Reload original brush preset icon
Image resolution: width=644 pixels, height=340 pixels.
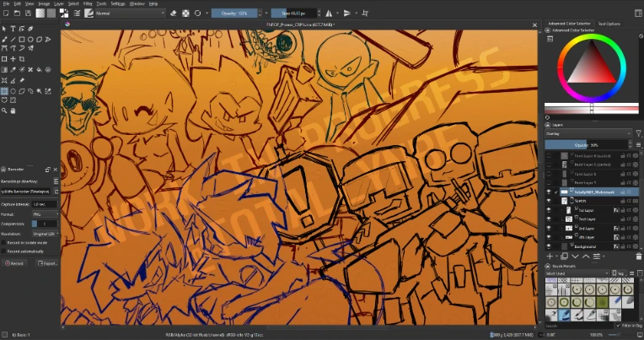(197, 13)
